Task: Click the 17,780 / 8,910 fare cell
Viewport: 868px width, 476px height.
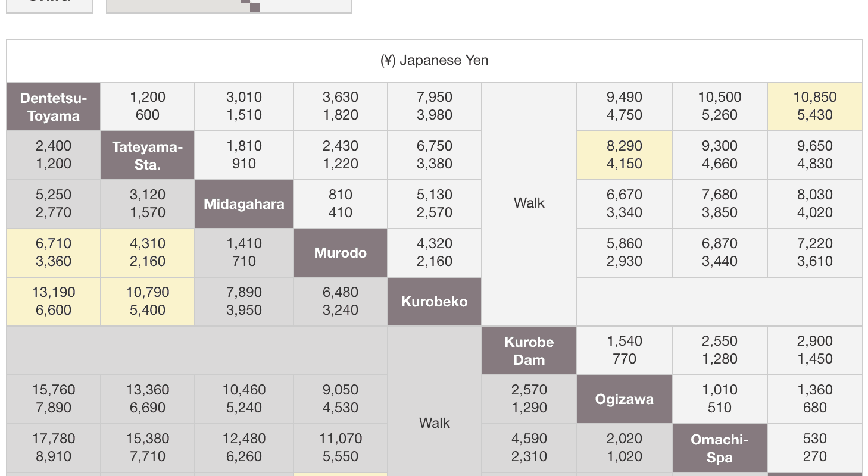Action: pos(54,448)
